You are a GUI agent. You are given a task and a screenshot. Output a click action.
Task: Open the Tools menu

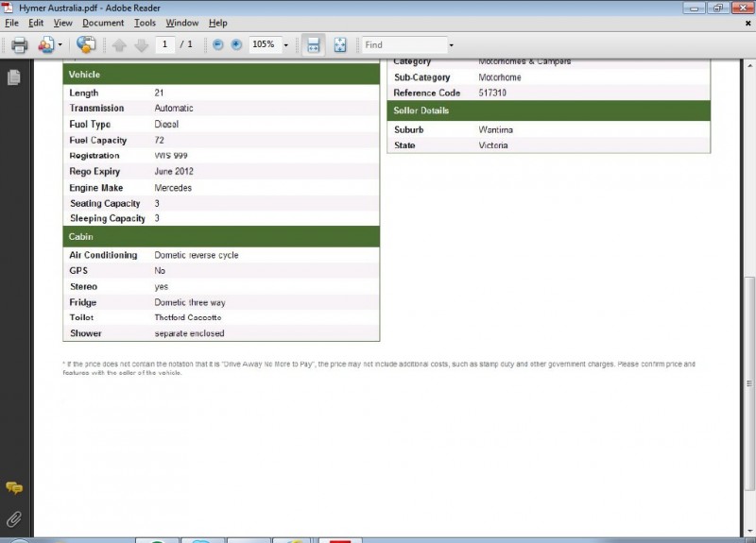pyautogui.click(x=145, y=23)
